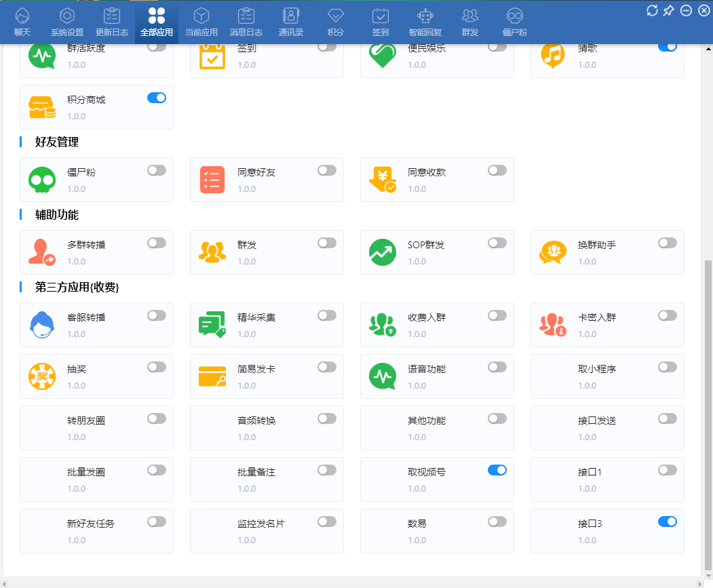Go to the 智能回复 tab

click(425, 22)
